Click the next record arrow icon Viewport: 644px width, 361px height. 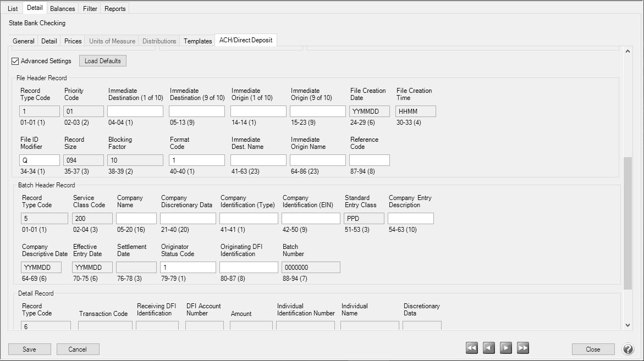505,347
